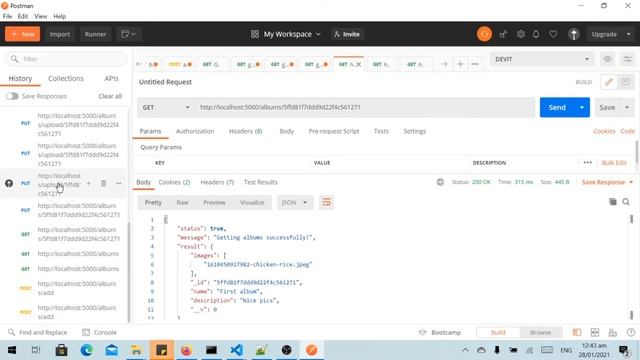Switch to the Collections sidebar tab
This screenshot has width=640, height=360.
point(66,78)
